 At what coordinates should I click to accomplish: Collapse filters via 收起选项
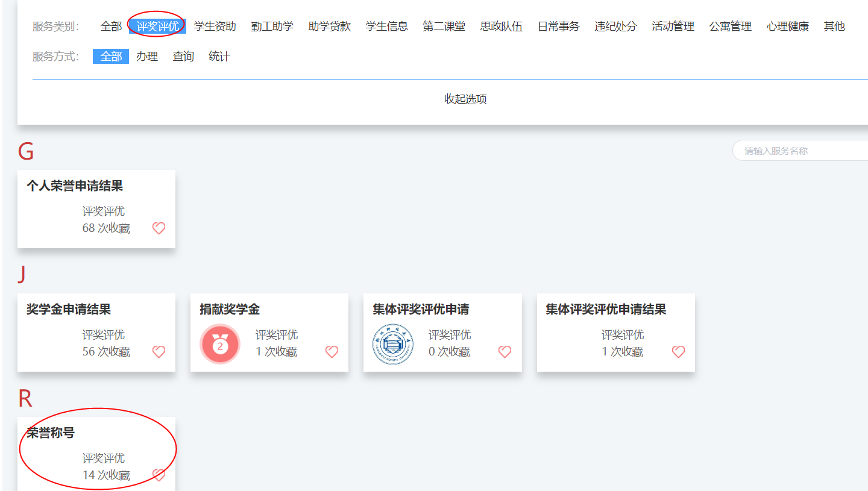click(x=465, y=99)
